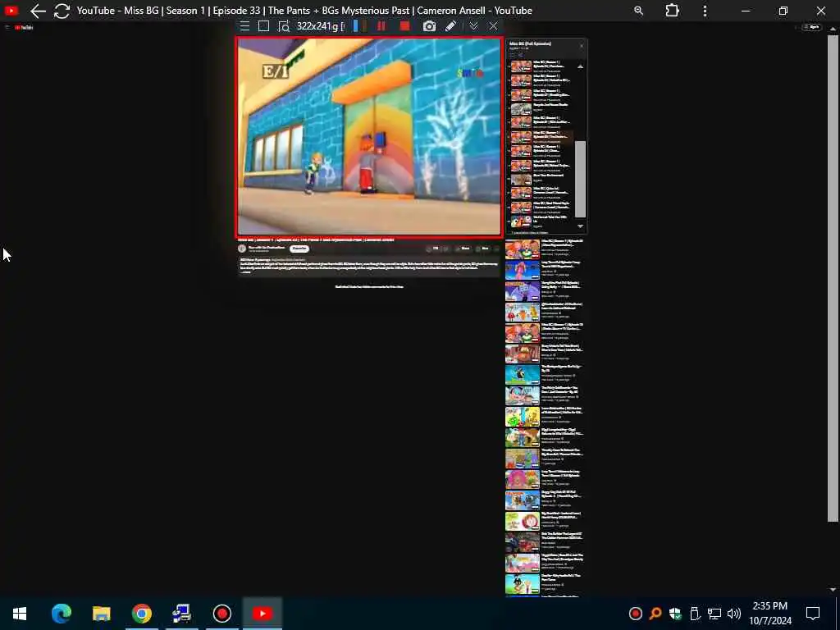
Task: Open the channel avatar below the video
Action: tap(242, 249)
